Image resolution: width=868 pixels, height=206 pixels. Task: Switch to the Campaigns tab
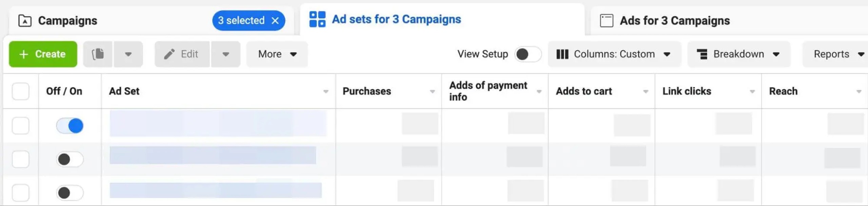(67, 21)
